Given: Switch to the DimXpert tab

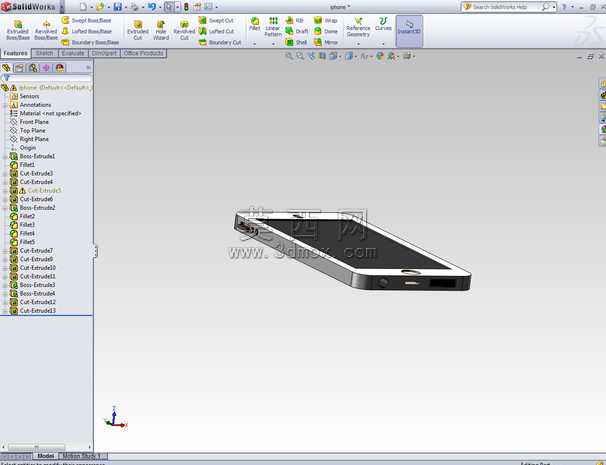Looking at the screenshot, I should pos(104,53).
